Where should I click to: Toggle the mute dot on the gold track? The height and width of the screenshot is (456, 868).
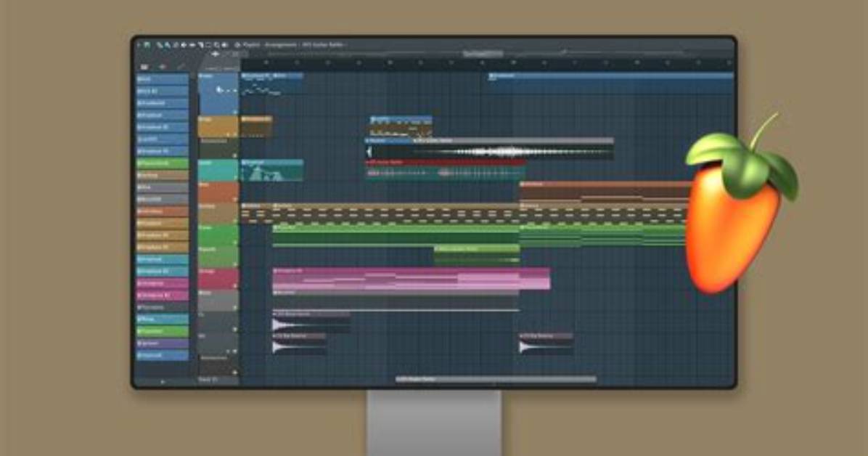234,134
